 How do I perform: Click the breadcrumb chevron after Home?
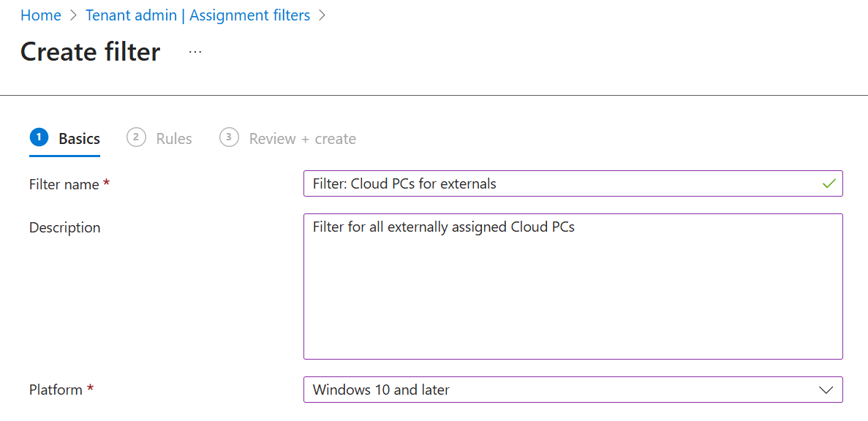tap(73, 15)
